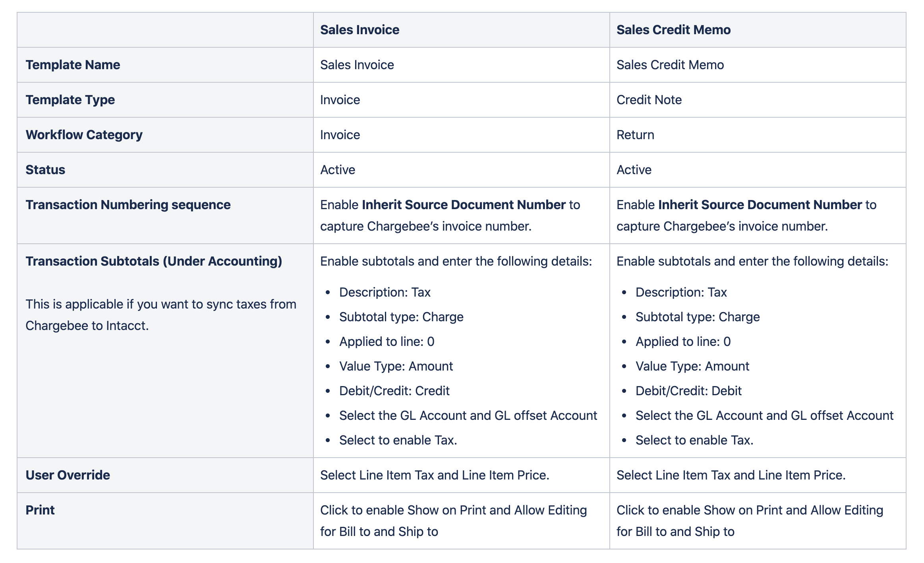Screen dimensions: 924x563
Task: Click Subtotal type: Charge in Sales Invoice column
Action: pos(401,317)
